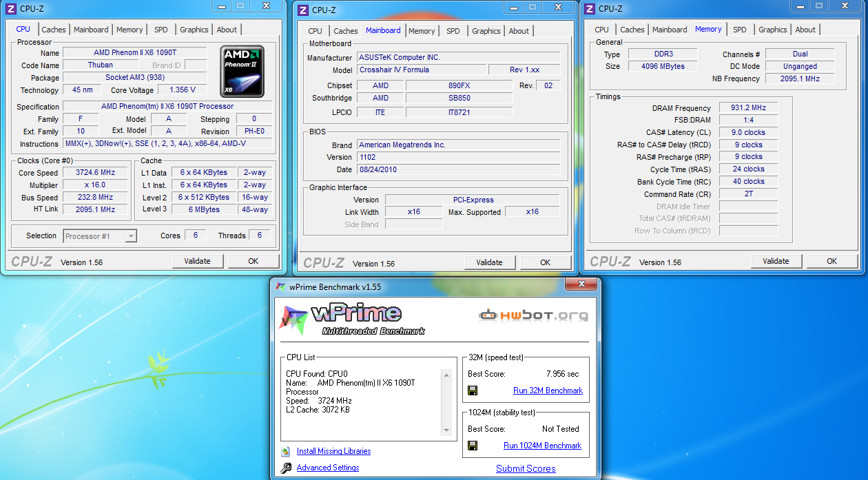Click OK in the Memory window
Screen dimensions: 868x480
point(832,261)
